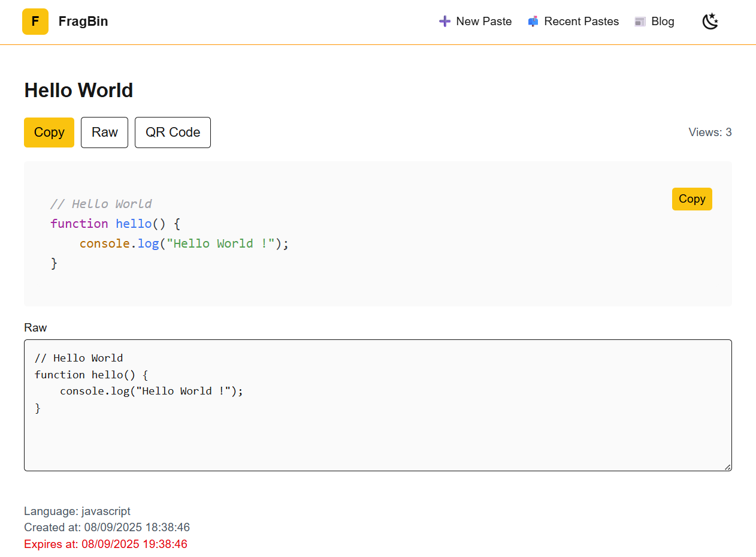Click the red "Expires at" text
The image size is (756, 557).
[x=105, y=544]
